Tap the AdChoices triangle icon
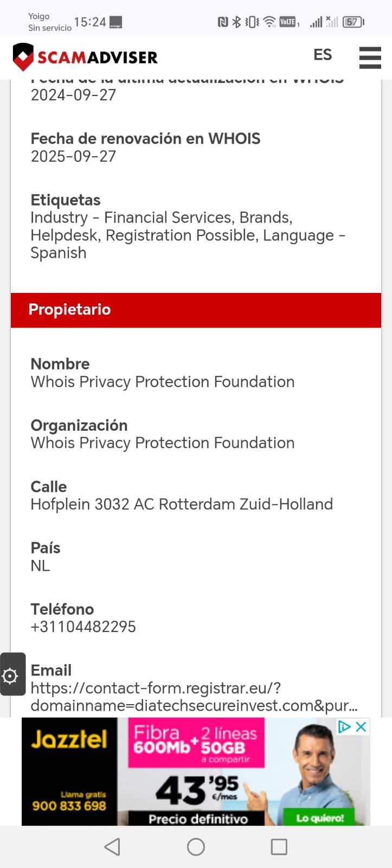Screen dimensions: 392x868 [x=344, y=727]
